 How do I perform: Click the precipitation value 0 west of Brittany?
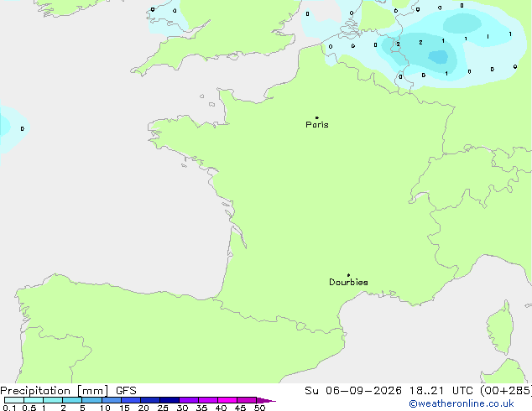pos(23,129)
